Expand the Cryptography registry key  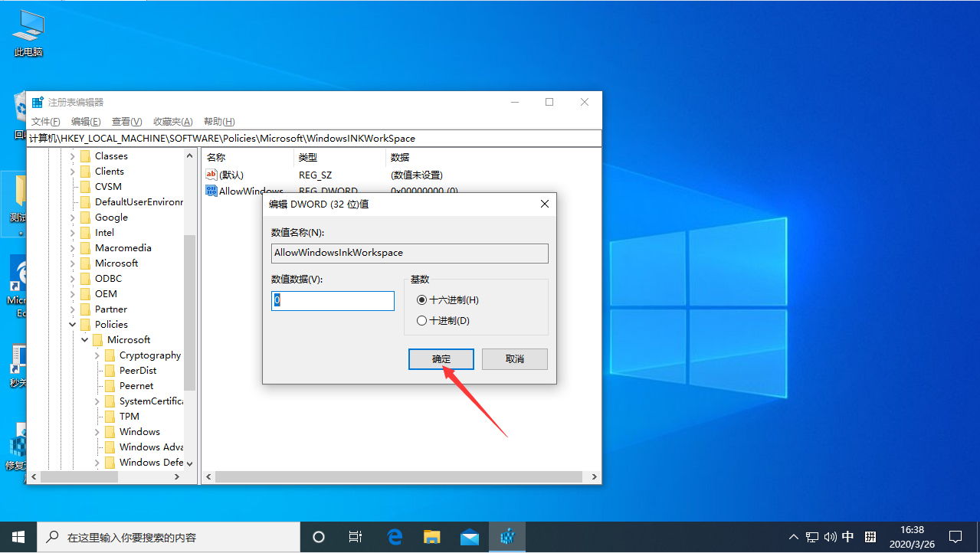97,355
